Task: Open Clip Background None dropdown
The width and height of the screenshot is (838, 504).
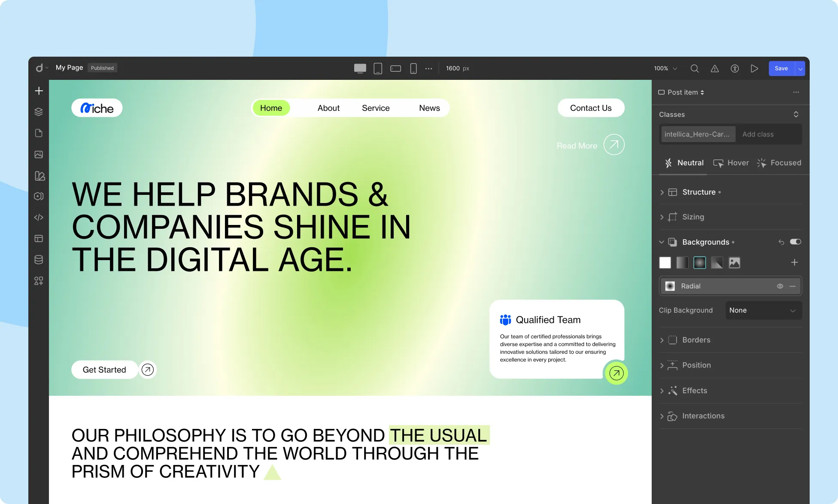Action: click(763, 310)
